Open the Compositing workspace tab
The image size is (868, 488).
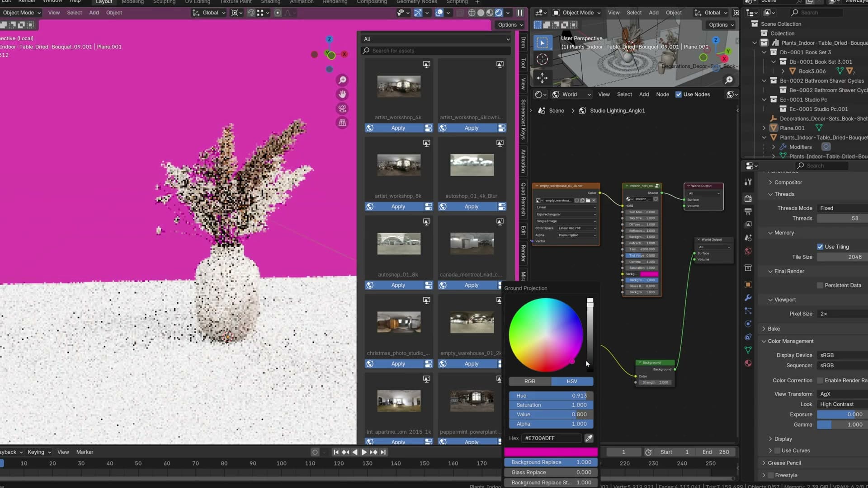(372, 2)
